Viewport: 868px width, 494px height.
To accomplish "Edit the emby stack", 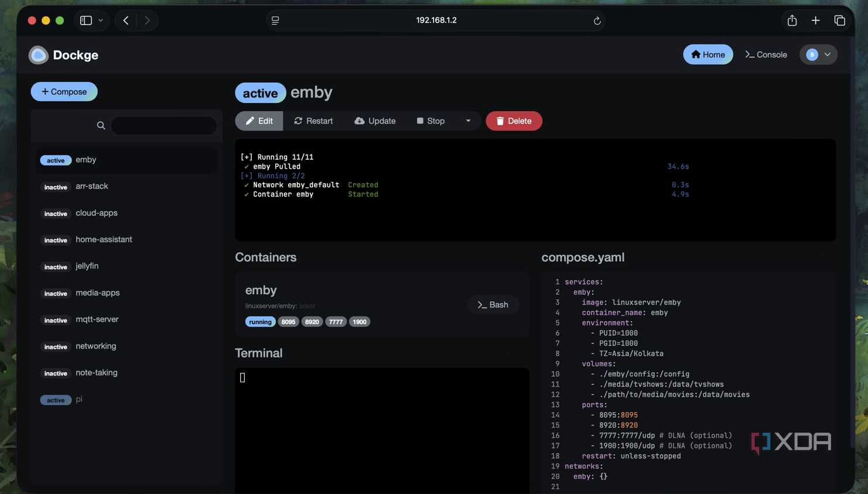I will pos(259,121).
